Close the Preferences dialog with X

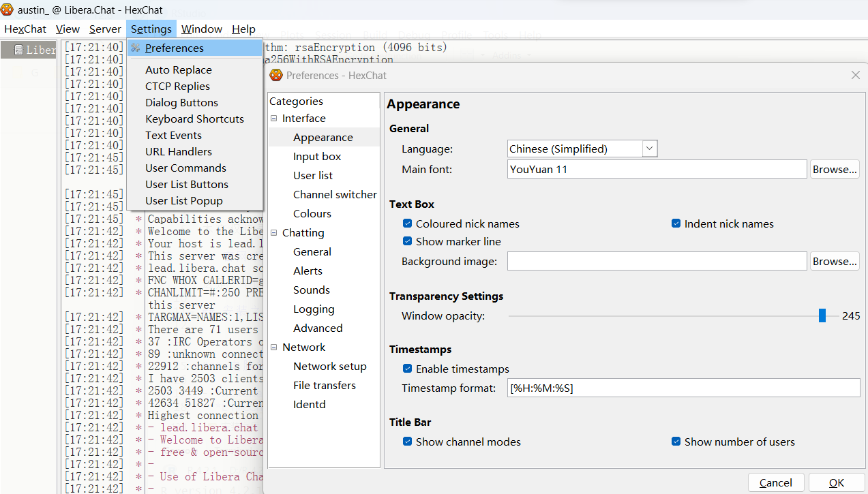pyautogui.click(x=856, y=75)
